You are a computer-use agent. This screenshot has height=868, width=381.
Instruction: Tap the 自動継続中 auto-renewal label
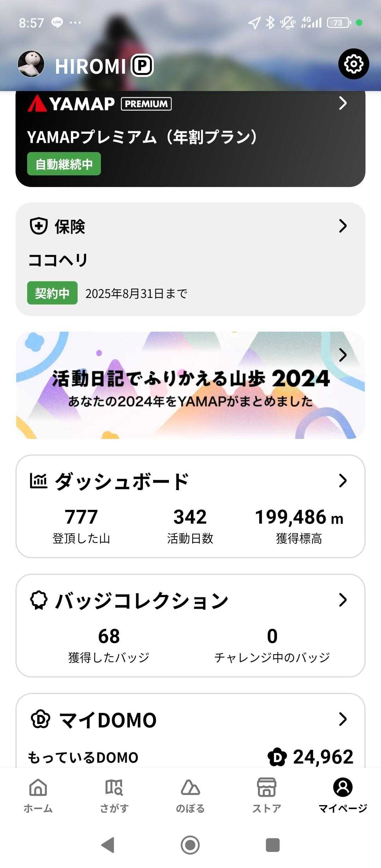[x=64, y=164]
